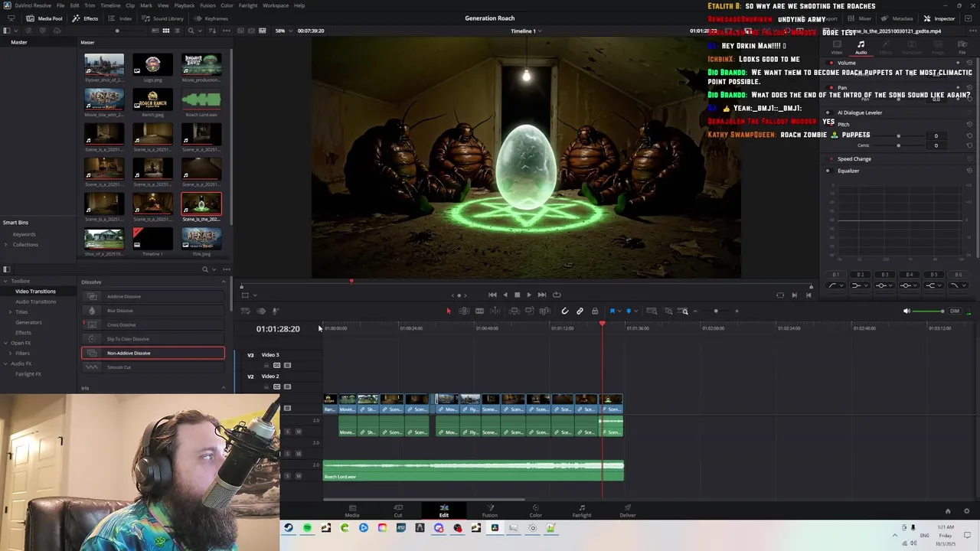The image size is (980, 551).
Task: Open the Clip menu
Action: 130,5
